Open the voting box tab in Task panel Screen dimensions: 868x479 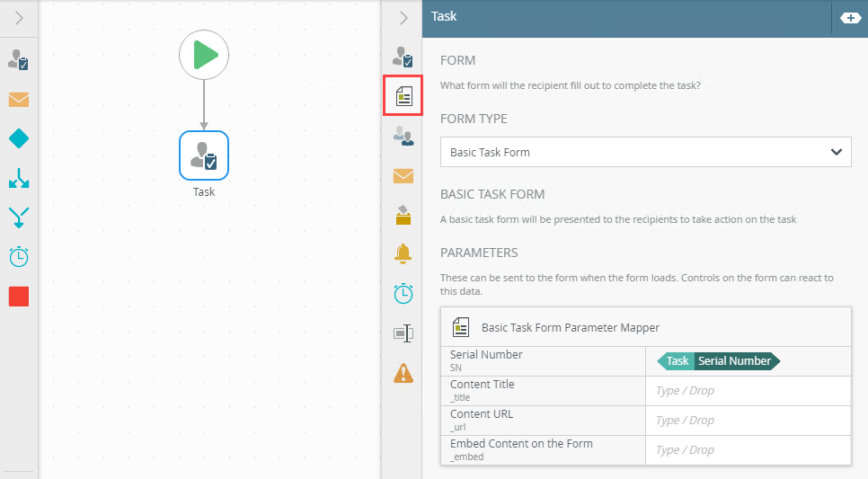pyautogui.click(x=403, y=215)
